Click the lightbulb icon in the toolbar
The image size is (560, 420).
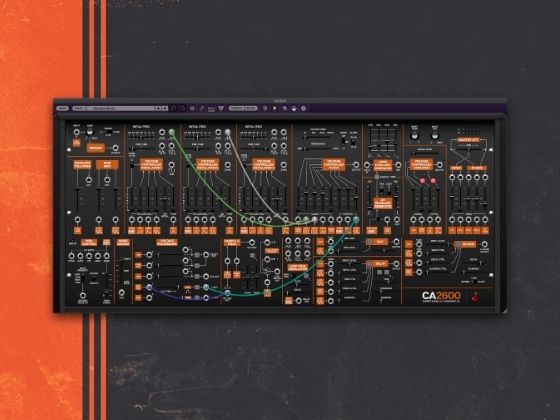275,108
